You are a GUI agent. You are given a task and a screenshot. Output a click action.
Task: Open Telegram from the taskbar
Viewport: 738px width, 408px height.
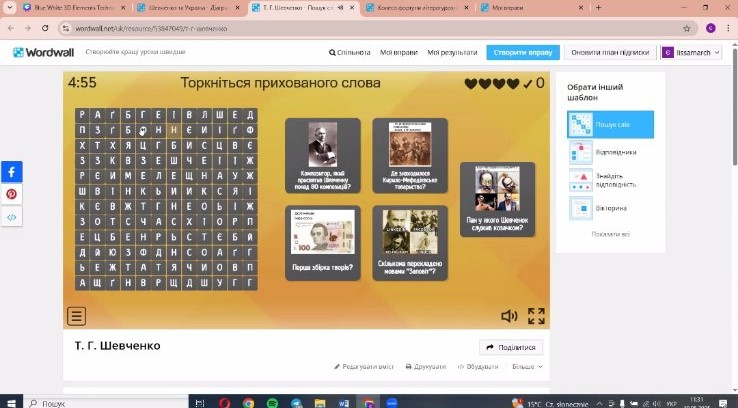coord(296,403)
